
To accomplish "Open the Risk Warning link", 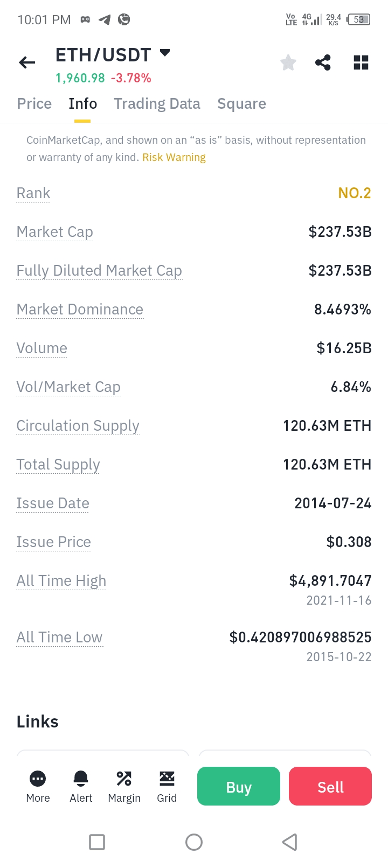I will (x=174, y=157).
